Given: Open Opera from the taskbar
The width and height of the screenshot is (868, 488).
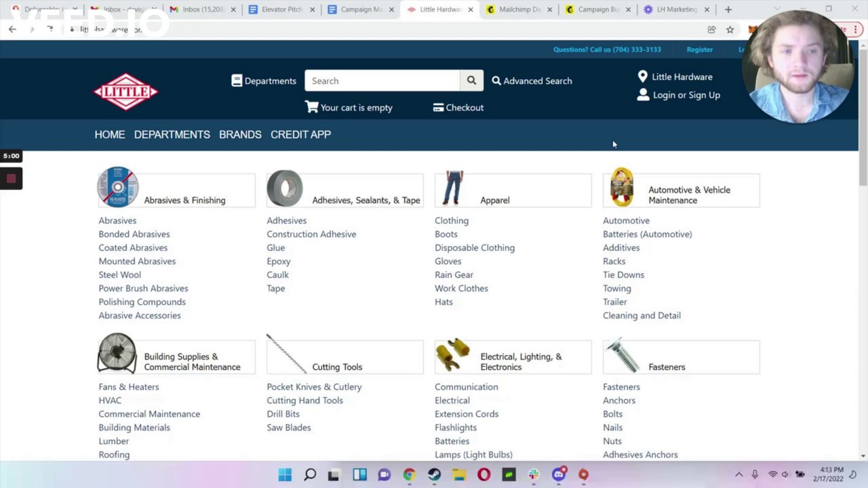Looking at the screenshot, I should pos(484,474).
